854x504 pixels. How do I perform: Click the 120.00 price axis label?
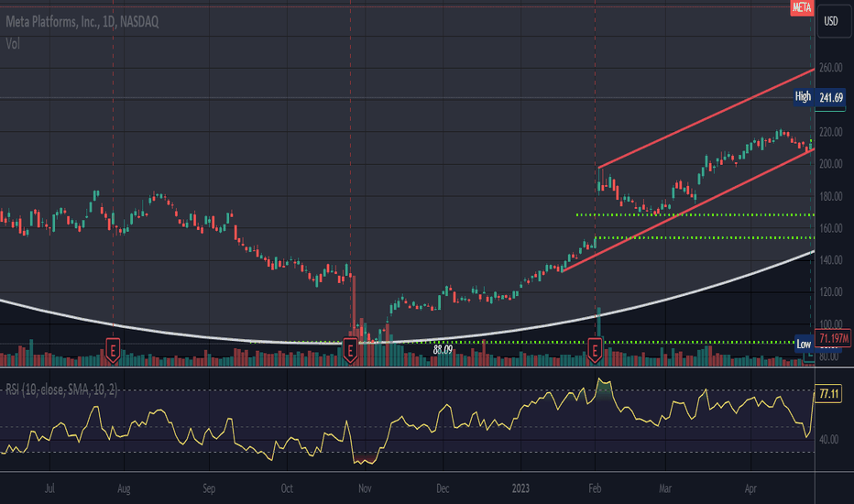click(831, 292)
